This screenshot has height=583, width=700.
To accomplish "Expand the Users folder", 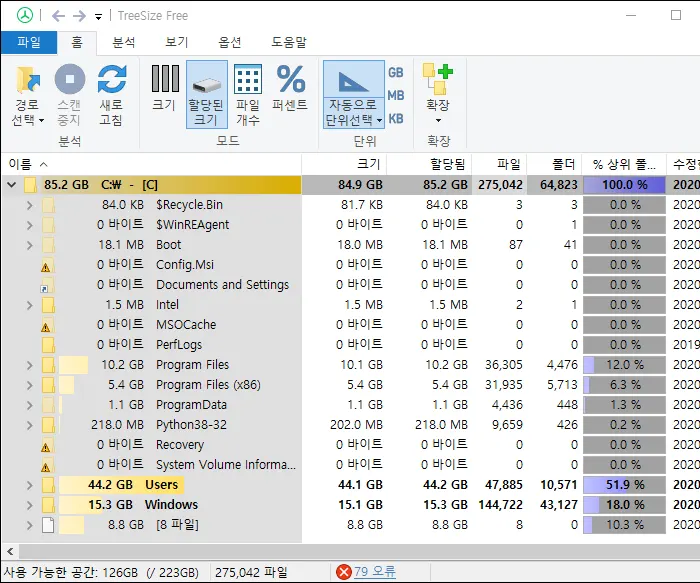I will (29, 485).
